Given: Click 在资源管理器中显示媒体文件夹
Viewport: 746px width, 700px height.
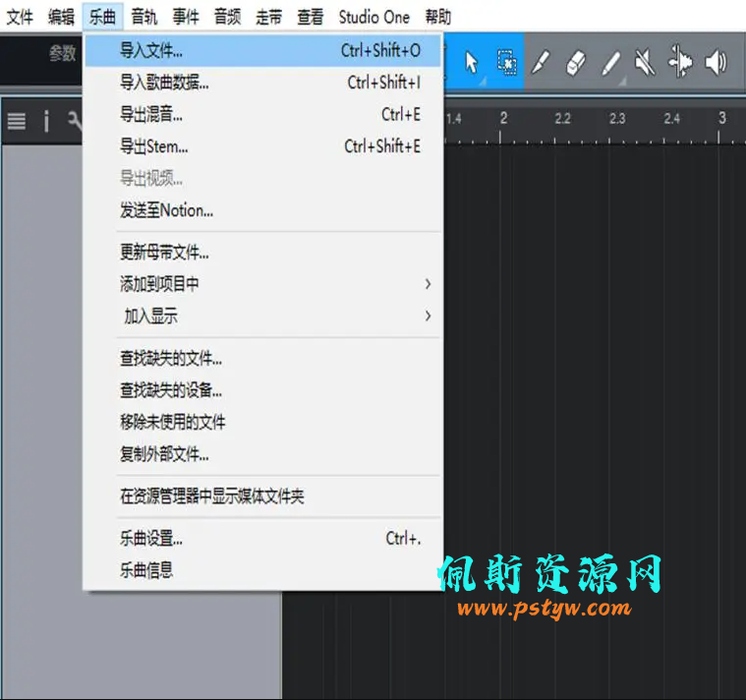Looking at the screenshot, I should click(262, 496).
